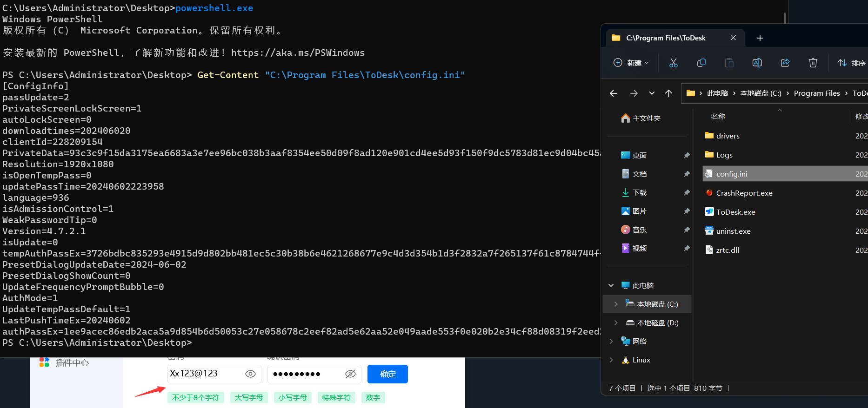Expand 本地磁盘 (D:) tree node
This screenshot has width=868, height=408.
click(616, 322)
